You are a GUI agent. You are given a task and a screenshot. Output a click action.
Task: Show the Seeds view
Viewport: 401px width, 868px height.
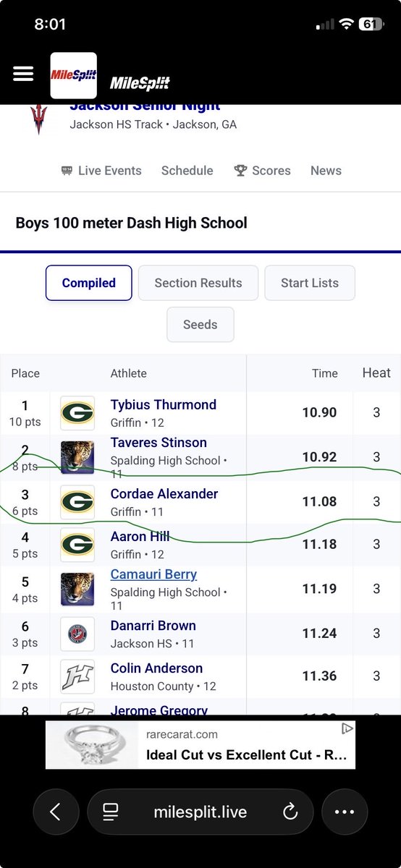click(200, 325)
